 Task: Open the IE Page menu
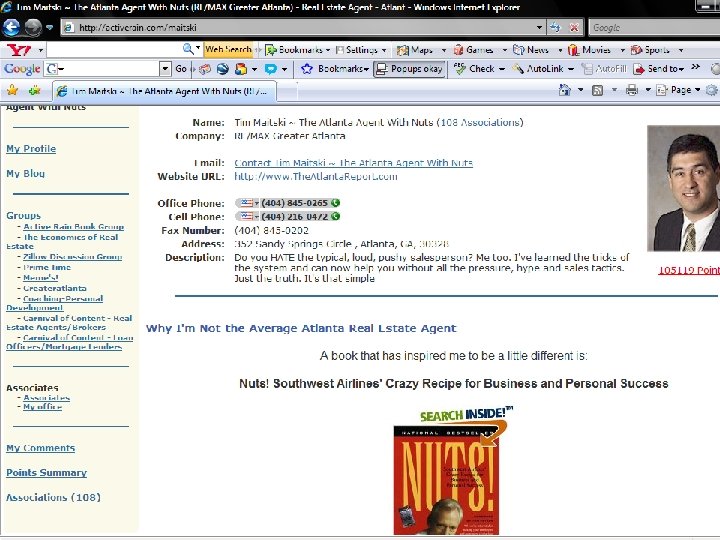[x=678, y=90]
